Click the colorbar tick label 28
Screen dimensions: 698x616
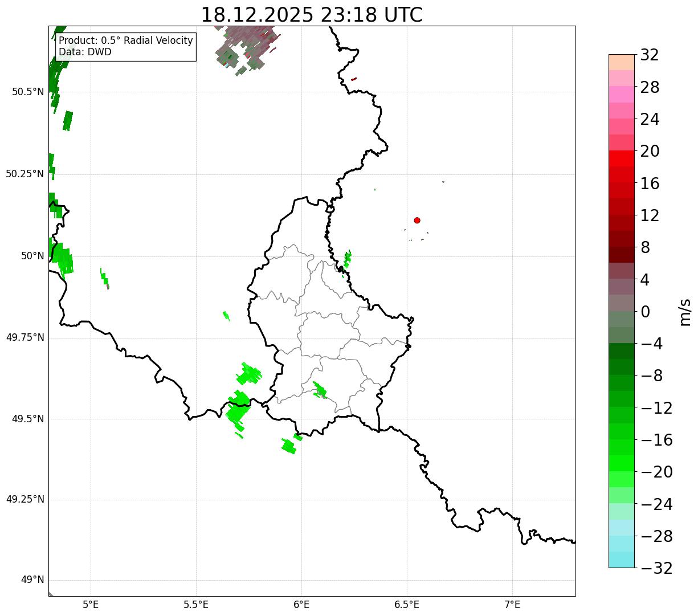[650, 88]
